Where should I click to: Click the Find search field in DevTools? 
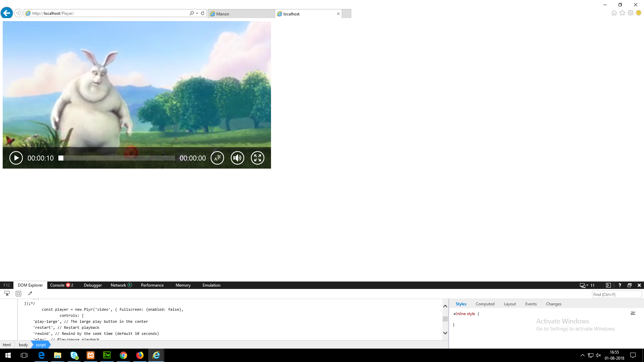point(616,295)
